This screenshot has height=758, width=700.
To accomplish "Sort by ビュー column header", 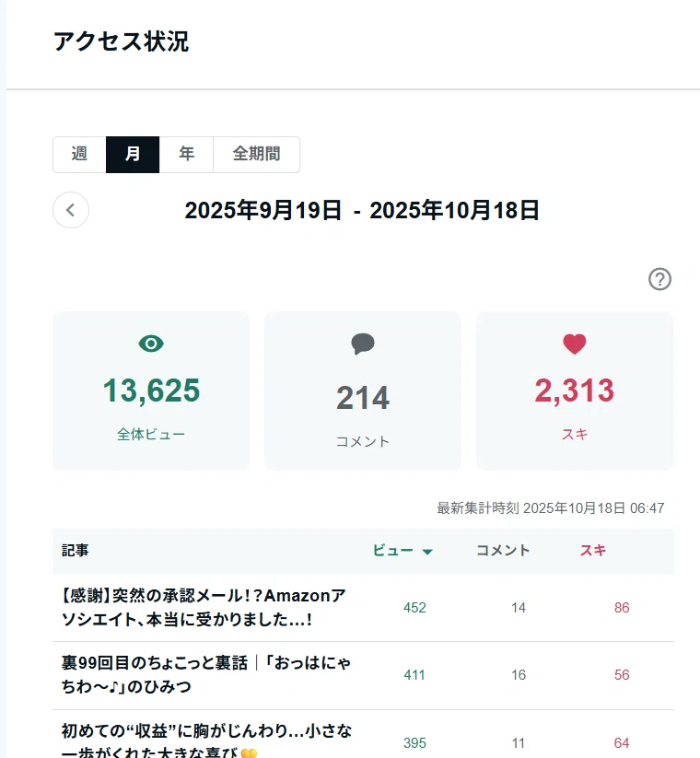I will (x=392, y=550).
